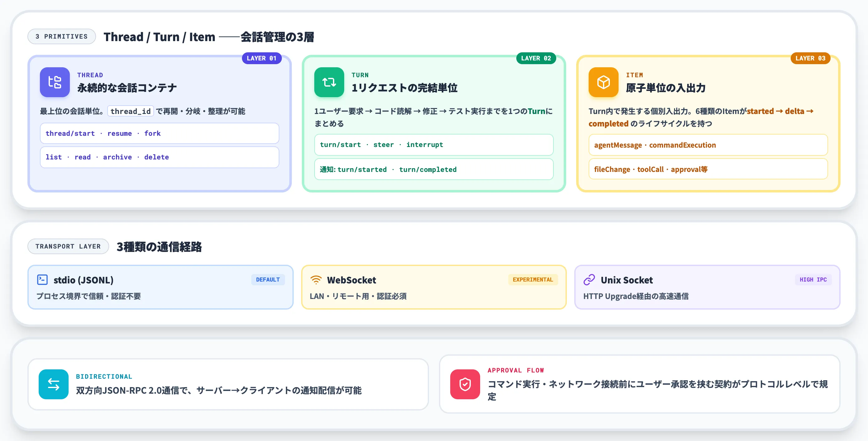Click the LAYER 03 badge
Viewport: 868px width, 441px height.
tap(810, 58)
